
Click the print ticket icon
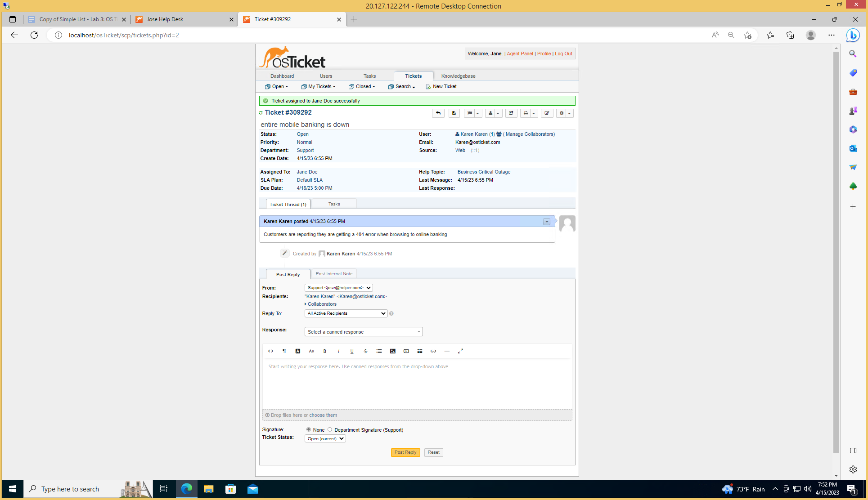point(526,113)
